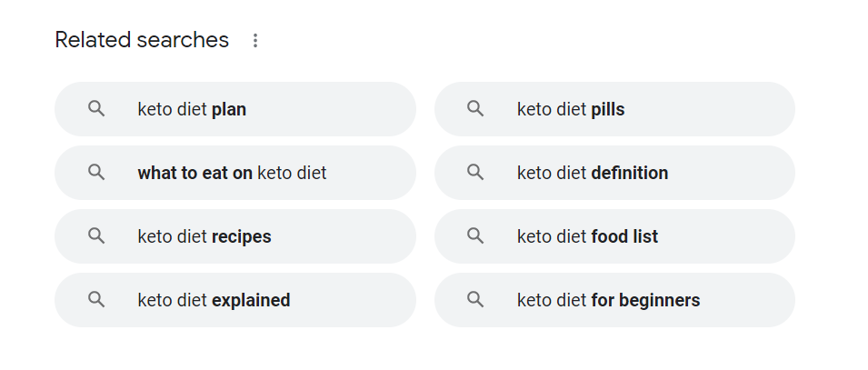The image size is (868, 370).
Task: Choose keto diet explained related search
Action: click(235, 300)
